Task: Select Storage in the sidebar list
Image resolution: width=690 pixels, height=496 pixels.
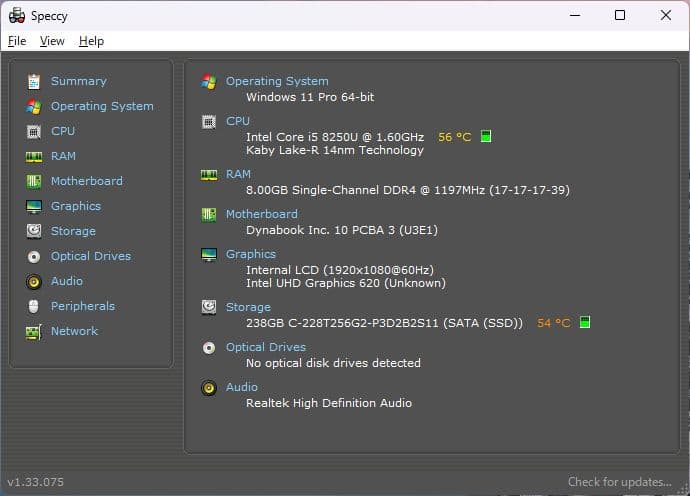Action: 73,231
